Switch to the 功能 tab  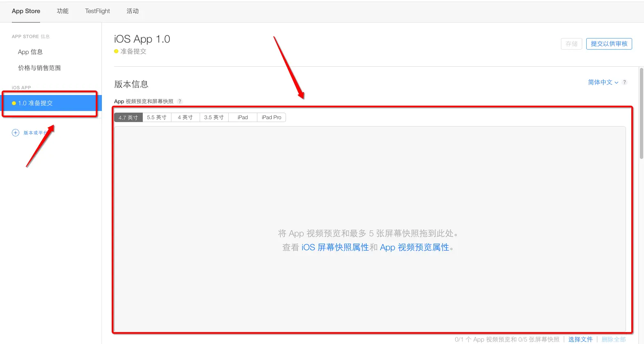[x=63, y=11]
